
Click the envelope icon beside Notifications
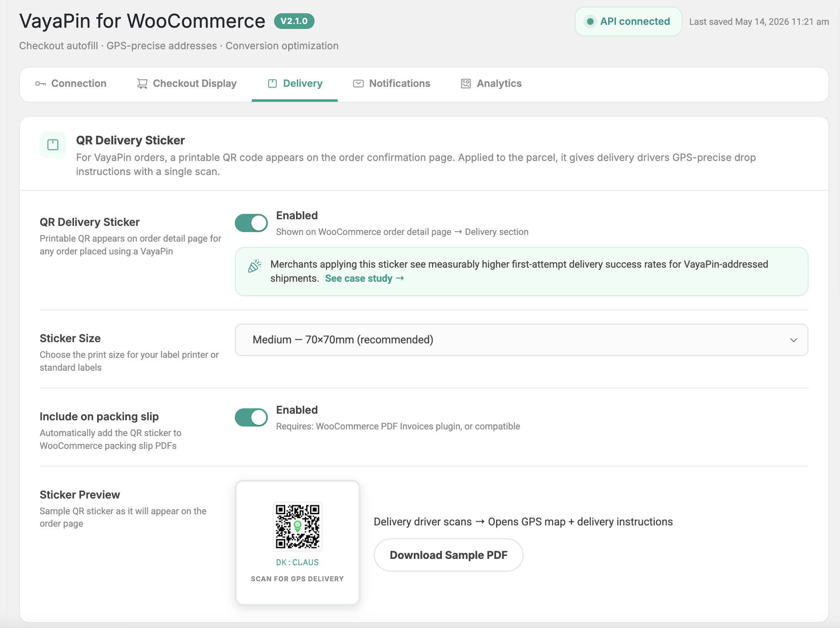tap(358, 84)
